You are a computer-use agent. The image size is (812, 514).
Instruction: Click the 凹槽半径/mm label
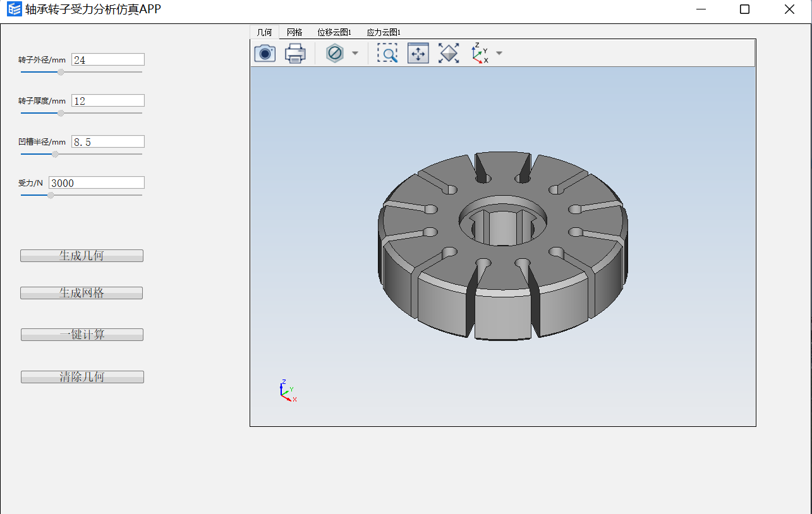(x=42, y=142)
